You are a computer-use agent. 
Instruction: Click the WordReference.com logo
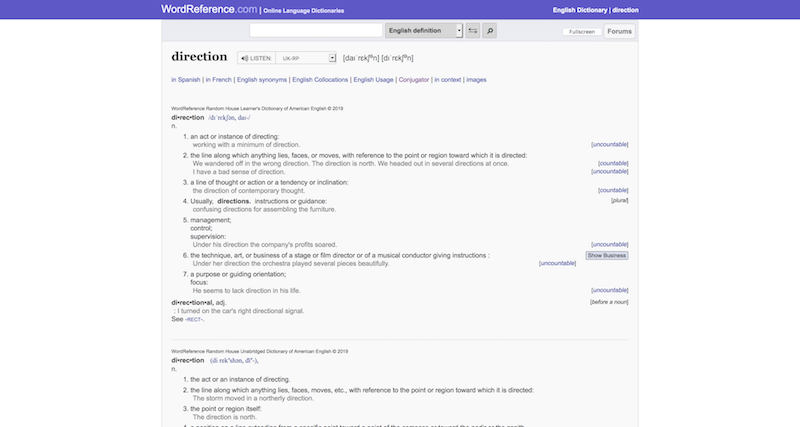pos(208,9)
